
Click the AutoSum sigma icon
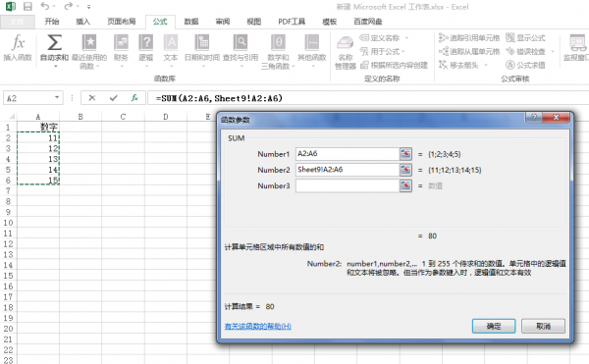click(54, 42)
